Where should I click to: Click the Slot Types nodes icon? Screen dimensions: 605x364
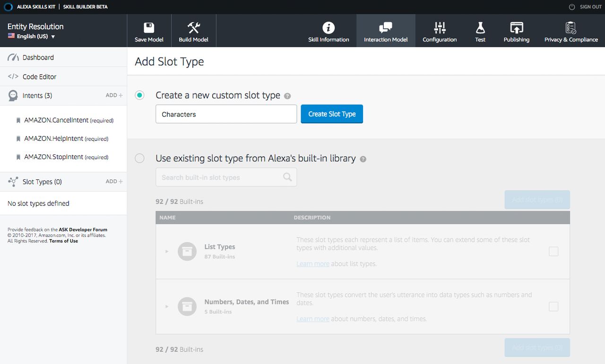point(13,182)
